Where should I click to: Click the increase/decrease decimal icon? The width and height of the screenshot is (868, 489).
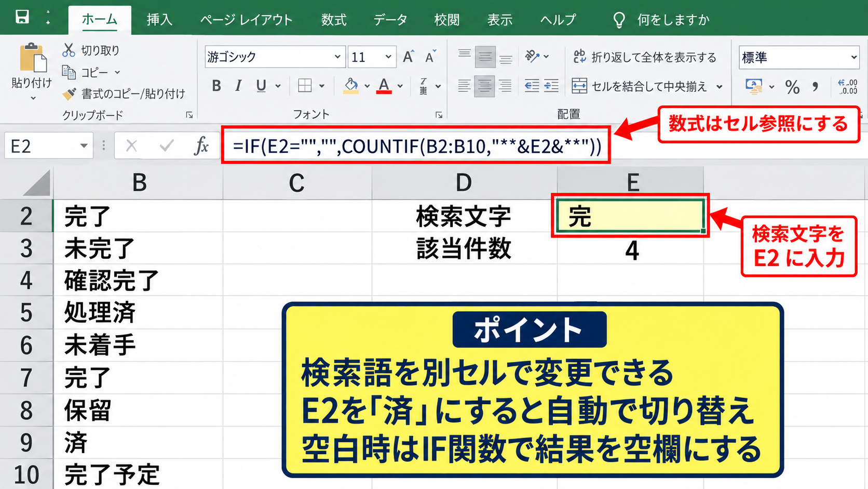[x=847, y=86]
